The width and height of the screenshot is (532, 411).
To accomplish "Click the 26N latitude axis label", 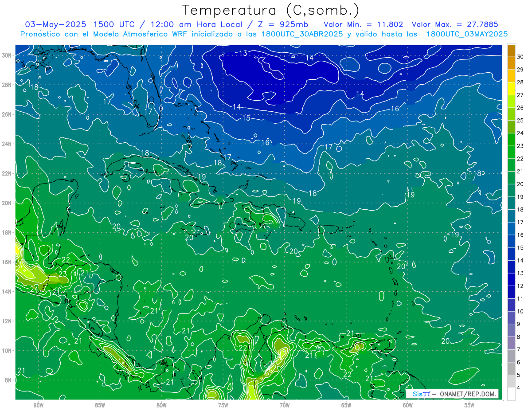I will 7,114.
